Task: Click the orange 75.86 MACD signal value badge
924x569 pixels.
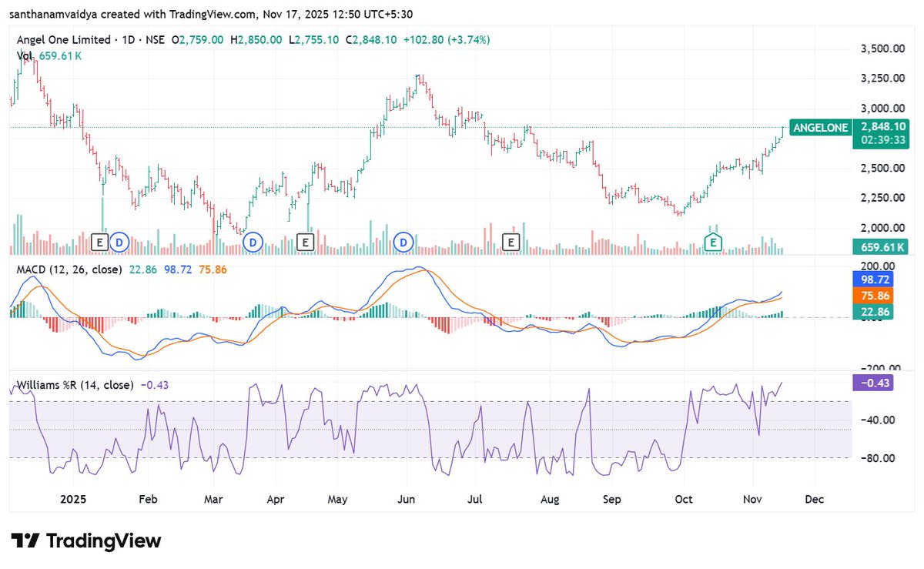Action: point(874,294)
